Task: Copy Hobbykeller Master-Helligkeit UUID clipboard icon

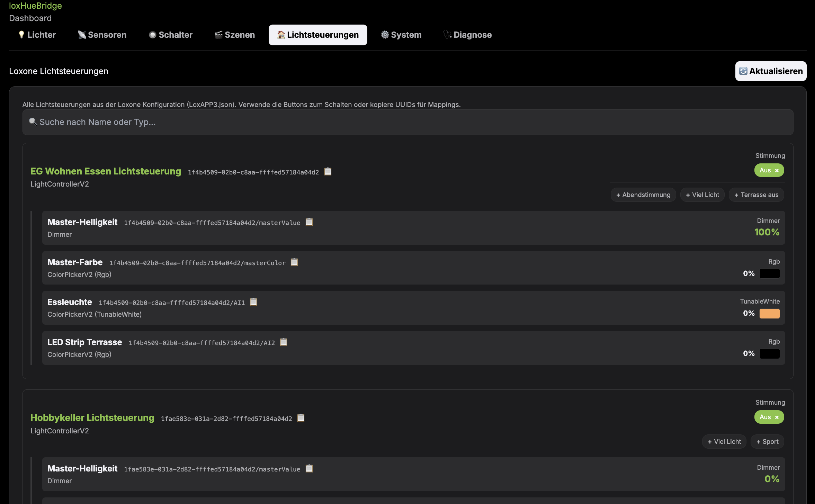Action: [x=309, y=469]
